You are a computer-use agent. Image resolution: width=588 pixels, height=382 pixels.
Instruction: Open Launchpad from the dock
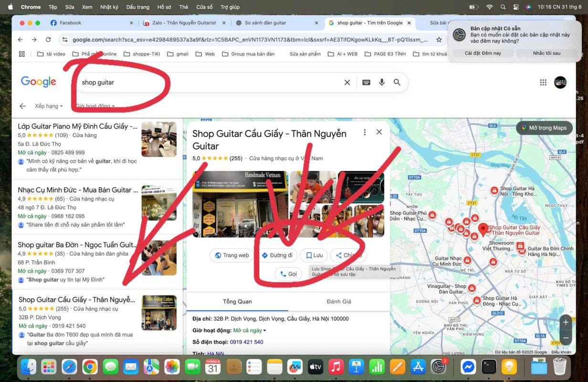(x=49, y=367)
